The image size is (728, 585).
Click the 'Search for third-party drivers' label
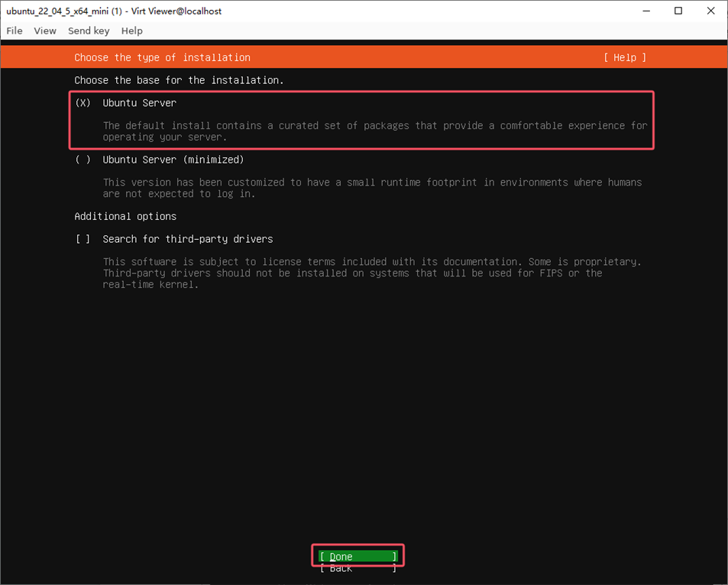click(x=188, y=239)
